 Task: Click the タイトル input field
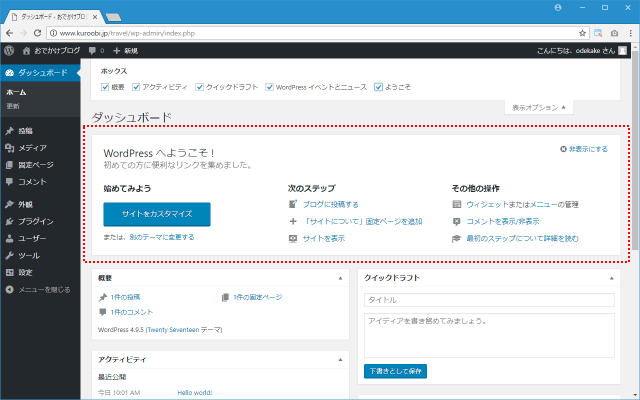pyautogui.click(x=488, y=300)
